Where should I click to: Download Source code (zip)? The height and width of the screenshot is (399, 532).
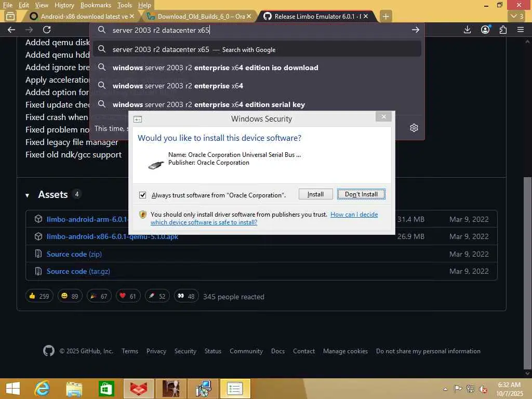[x=74, y=254]
